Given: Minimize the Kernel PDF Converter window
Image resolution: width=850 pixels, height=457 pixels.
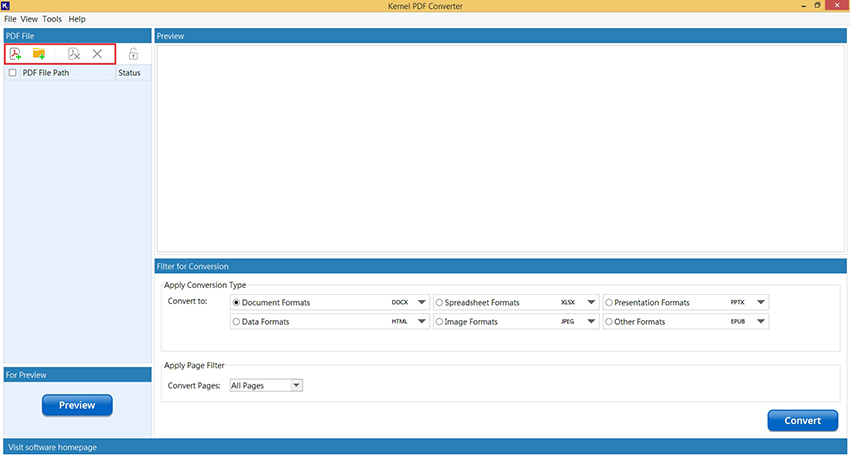Looking at the screenshot, I should point(803,5).
